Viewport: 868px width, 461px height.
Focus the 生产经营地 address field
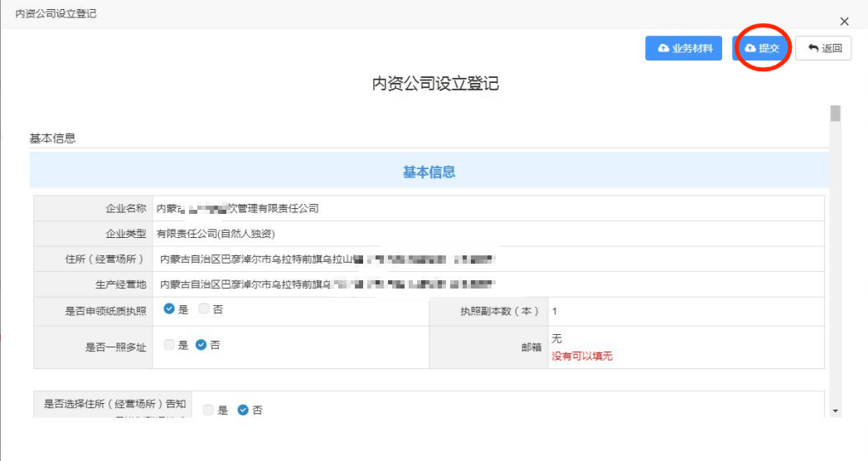[x=487, y=284]
